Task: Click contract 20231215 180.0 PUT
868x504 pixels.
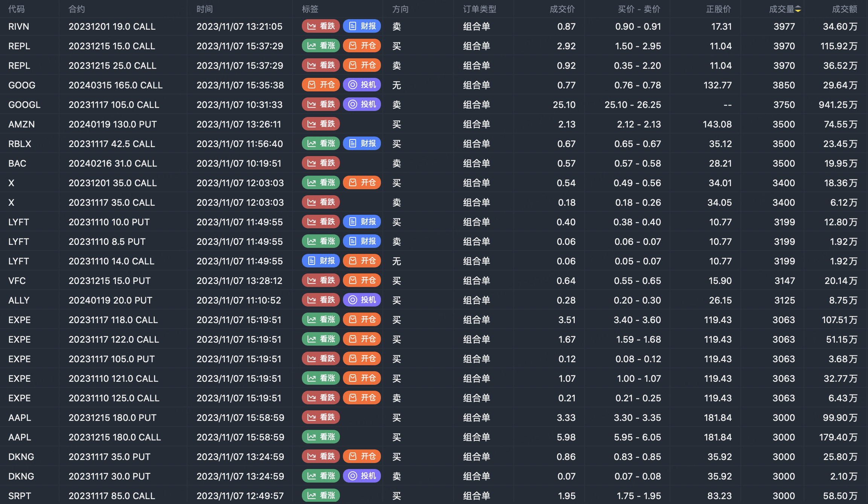Action: tap(112, 418)
